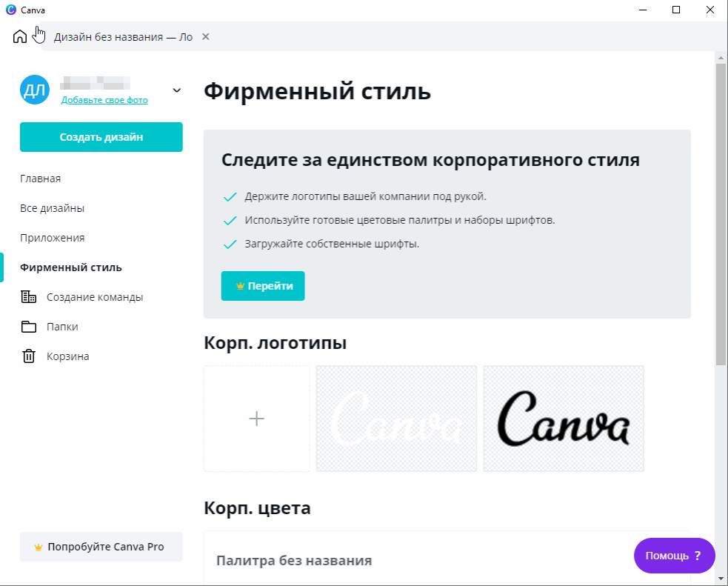Screen dimensions: 728x586
Task: Click the 'Фирменный стиль' page title
Action: [317, 91]
